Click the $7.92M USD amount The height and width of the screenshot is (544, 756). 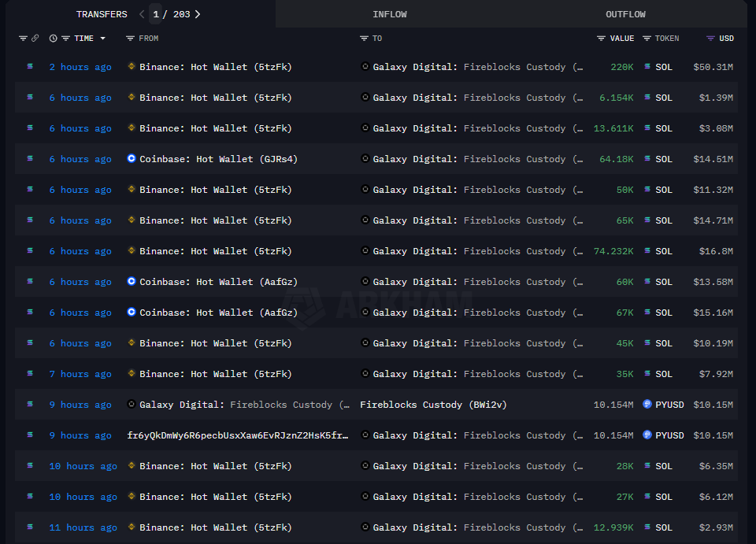(x=716, y=374)
